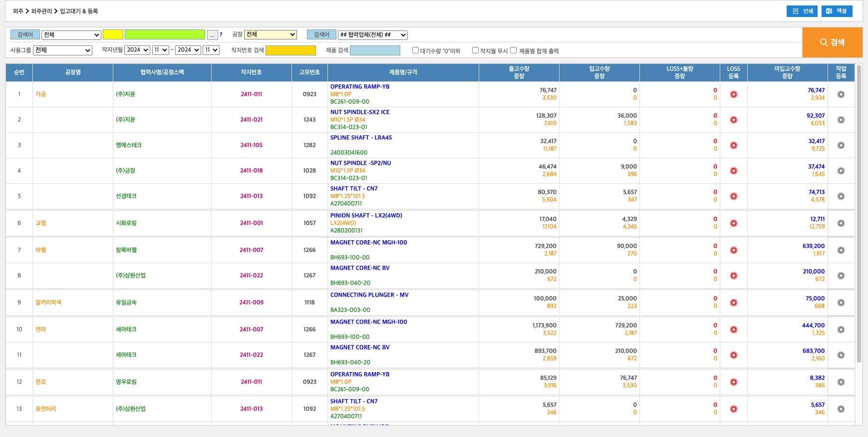
Task: Click the blue question mark help icon
Action: point(221,35)
